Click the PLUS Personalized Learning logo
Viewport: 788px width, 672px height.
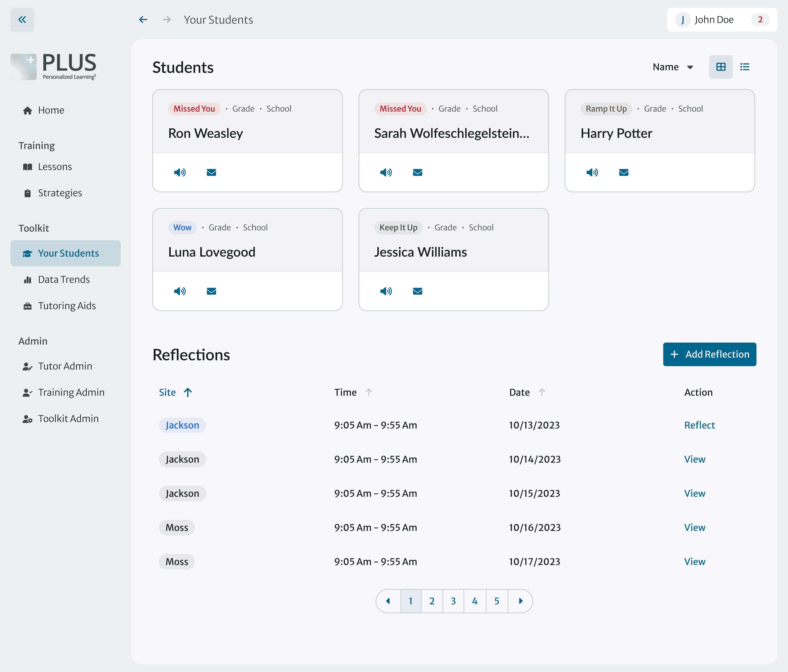(x=54, y=67)
